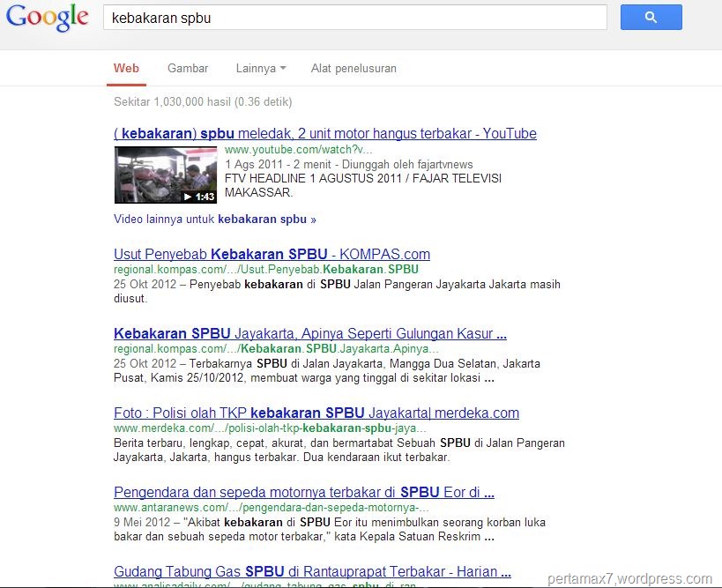Click the 1:43 duration play badge
Image resolution: width=722 pixels, height=588 pixels.
pos(198,197)
